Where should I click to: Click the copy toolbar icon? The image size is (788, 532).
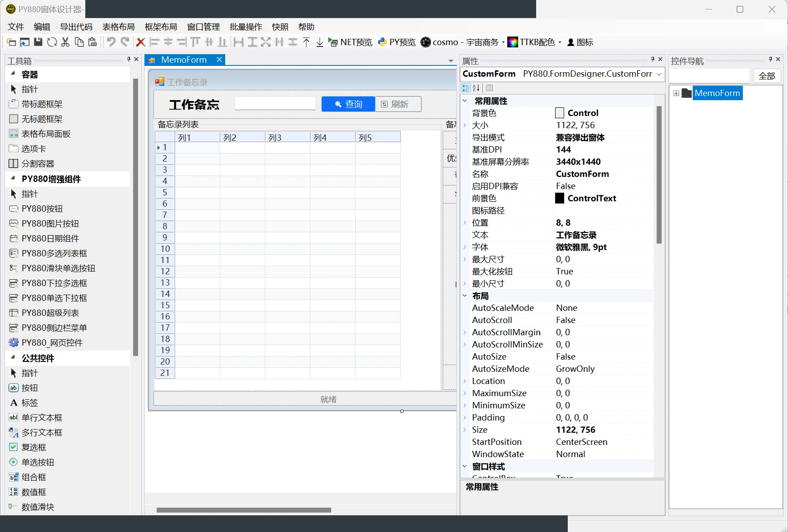(x=79, y=42)
